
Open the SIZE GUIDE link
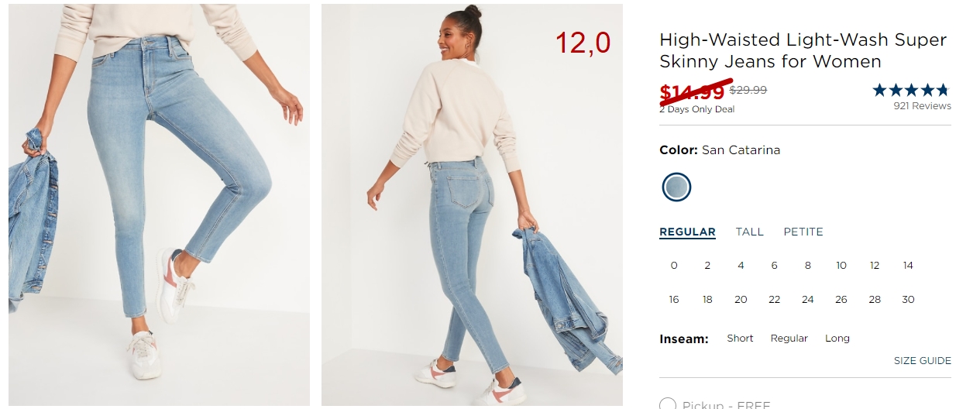(922, 360)
